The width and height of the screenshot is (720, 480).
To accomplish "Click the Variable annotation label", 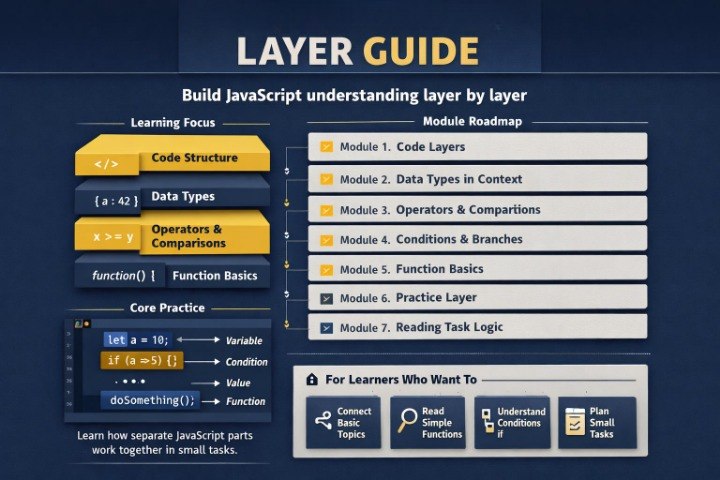I will pyautogui.click(x=244, y=341).
